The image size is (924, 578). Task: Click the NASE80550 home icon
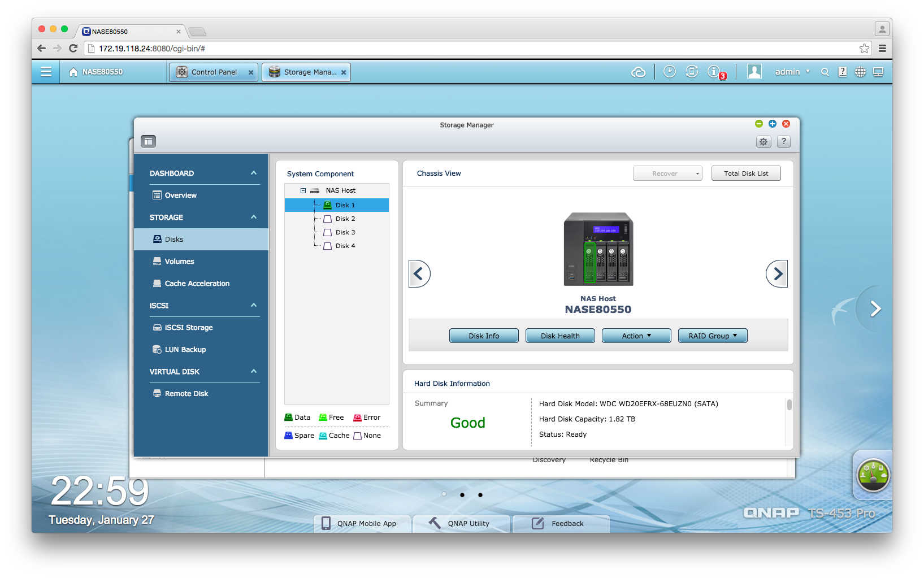coord(73,72)
